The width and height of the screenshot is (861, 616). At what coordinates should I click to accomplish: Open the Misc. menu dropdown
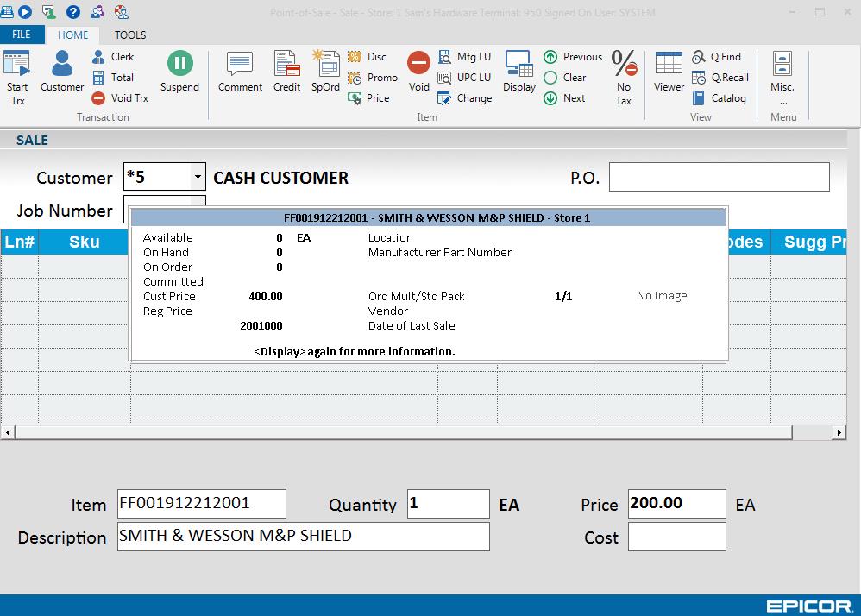tap(782, 76)
